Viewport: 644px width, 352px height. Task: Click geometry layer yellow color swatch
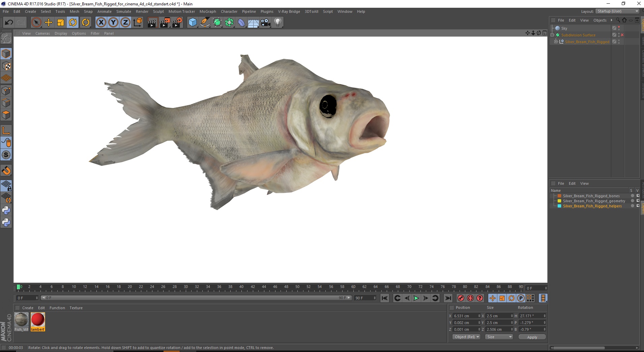tap(559, 201)
